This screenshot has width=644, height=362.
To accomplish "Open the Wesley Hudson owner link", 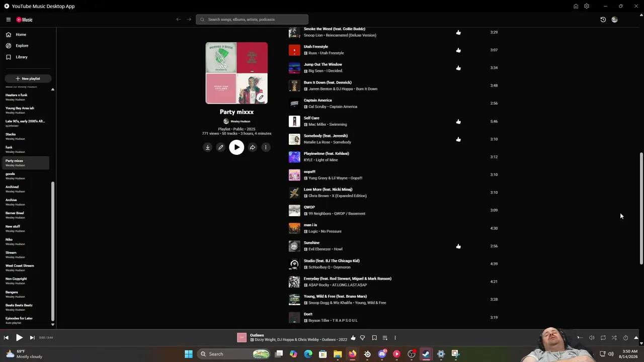I will coord(240,121).
